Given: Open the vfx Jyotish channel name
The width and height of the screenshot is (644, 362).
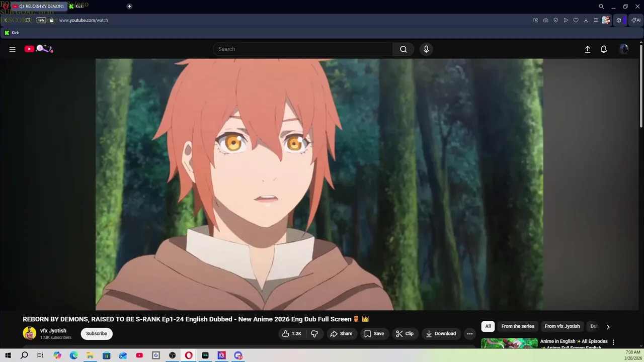Looking at the screenshot, I should click(x=53, y=331).
